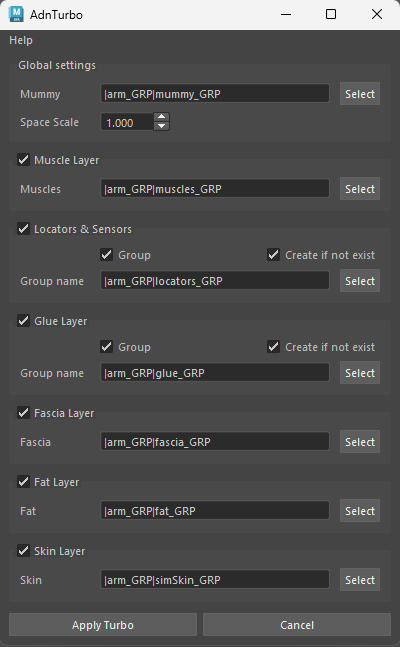Image resolution: width=400 pixels, height=647 pixels.
Task: Select button for the Muscles field
Action: pos(360,189)
